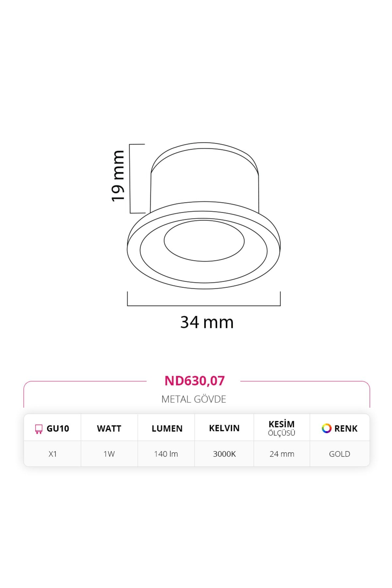Click the KESİM ÖLÇÜSÜ column header
This screenshot has height=588, width=392.
[x=282, y=428]
